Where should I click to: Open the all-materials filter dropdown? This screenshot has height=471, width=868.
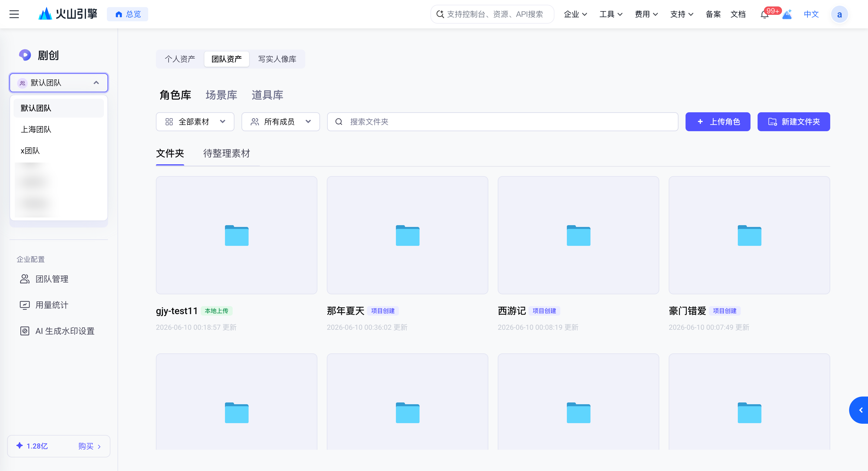click(195, 122)
